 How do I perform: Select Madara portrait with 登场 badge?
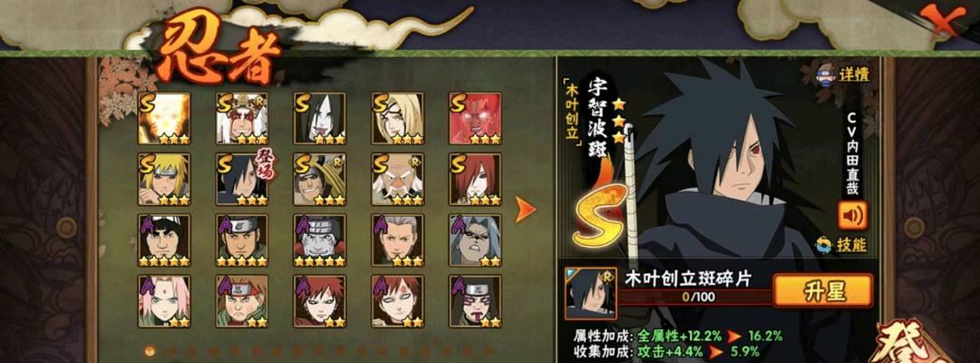(242, 180)
